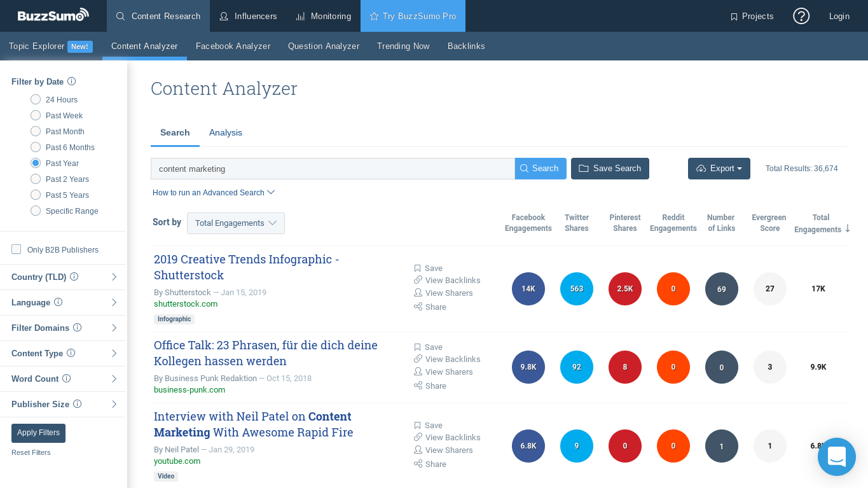Select the Past 5 Years filter

[x=36, y=195]
